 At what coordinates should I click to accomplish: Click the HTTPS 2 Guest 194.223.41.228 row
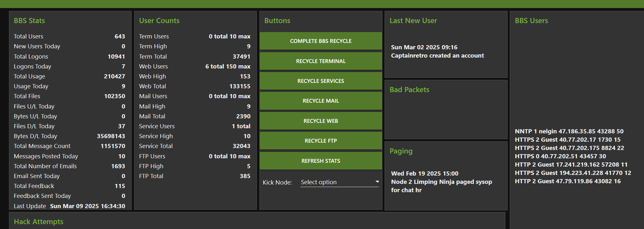coord(573,173)
